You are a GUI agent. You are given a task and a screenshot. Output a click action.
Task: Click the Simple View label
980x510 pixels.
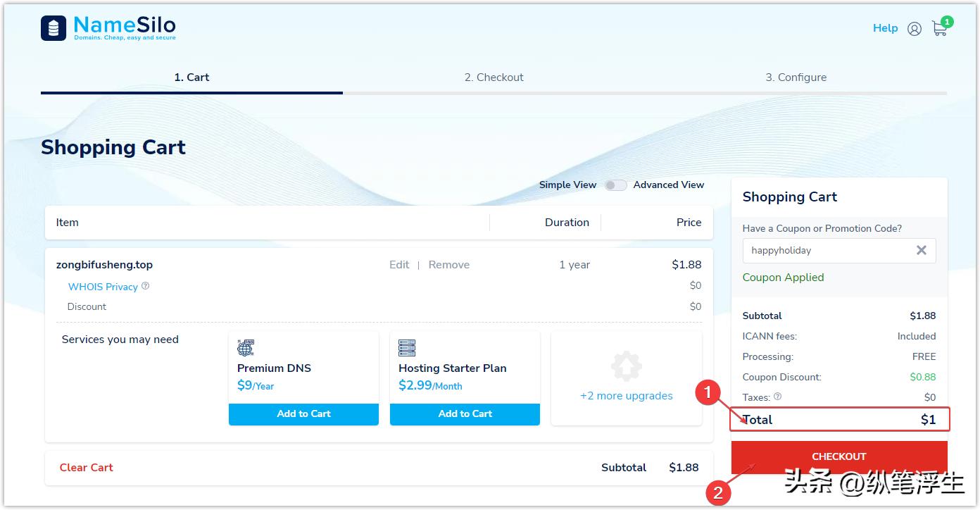[567, 185]
